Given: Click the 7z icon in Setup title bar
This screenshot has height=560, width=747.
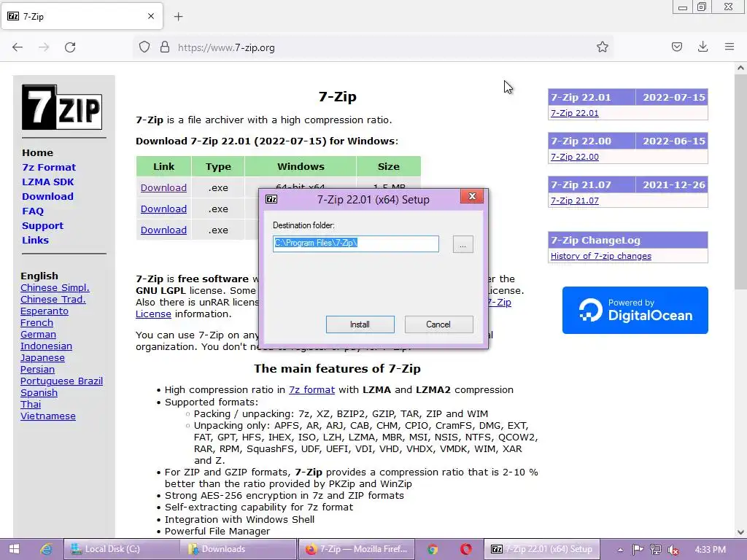Looking at the screenshot, I should click(271, 199).
